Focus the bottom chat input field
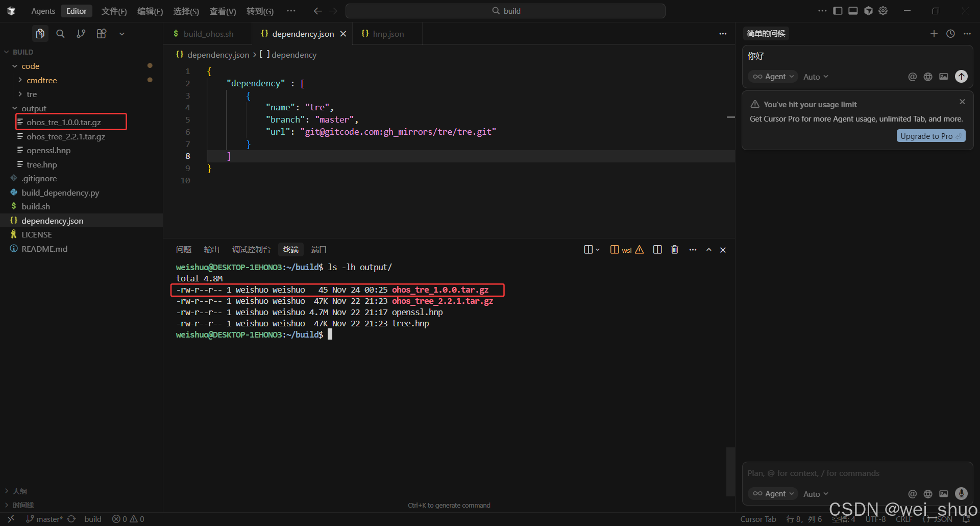The width and height of the screenshot is (980, 526). (857, 473)
